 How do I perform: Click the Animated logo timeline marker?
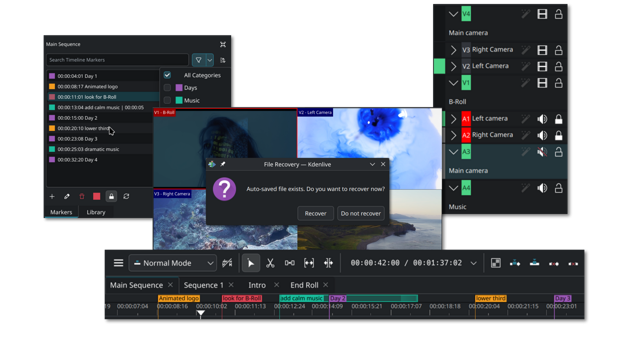coord(179,298)
